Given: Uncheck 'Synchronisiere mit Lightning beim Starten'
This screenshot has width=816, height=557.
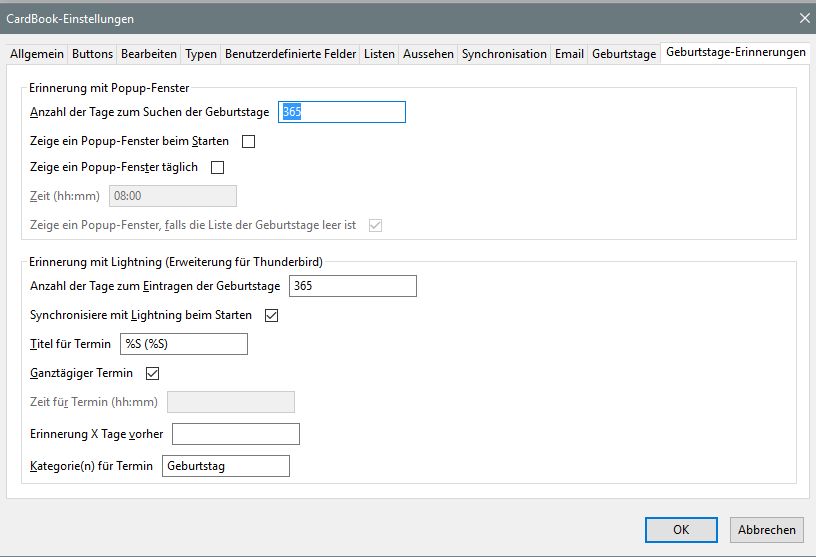Looking at the screenshot, I should pyautogui.click(x=270, y=316).
